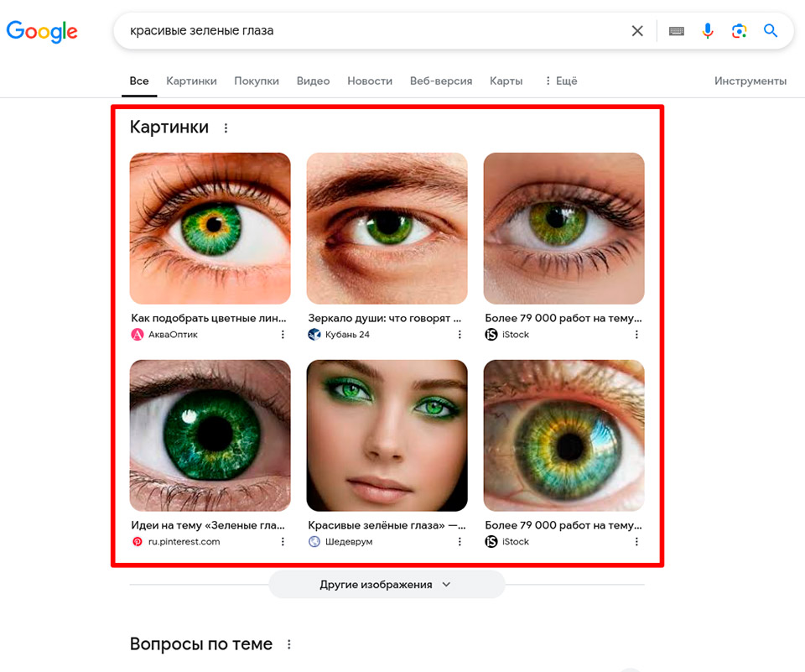Open the 'Идеи на тему «Зеленые гла...' link

pyautogui.click(x=208, y=525)
